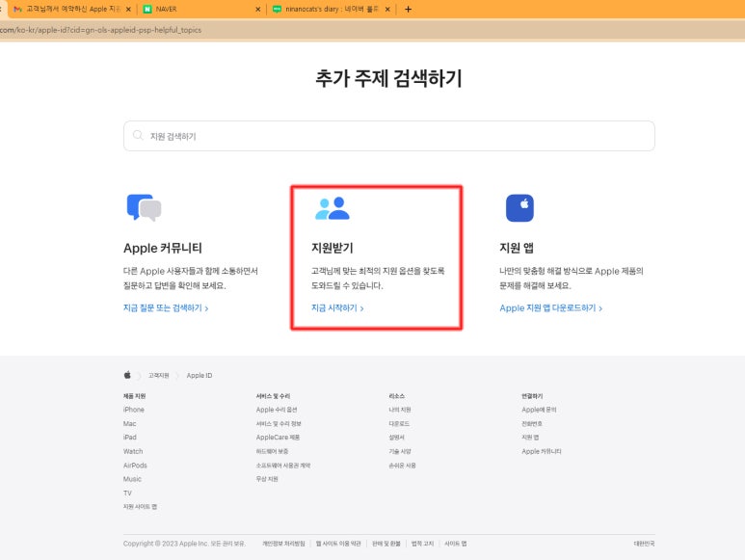Open the Apple 지원 앱 다운로드하기 link
Image resolution: width=745 pixels, height=560 pixels.
[550, 307]
